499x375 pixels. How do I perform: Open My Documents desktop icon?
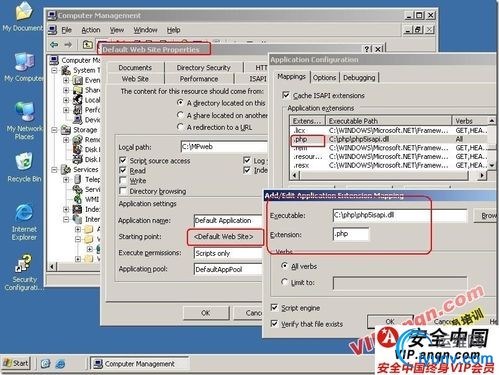pyautogui.click(x=23, y=17)
